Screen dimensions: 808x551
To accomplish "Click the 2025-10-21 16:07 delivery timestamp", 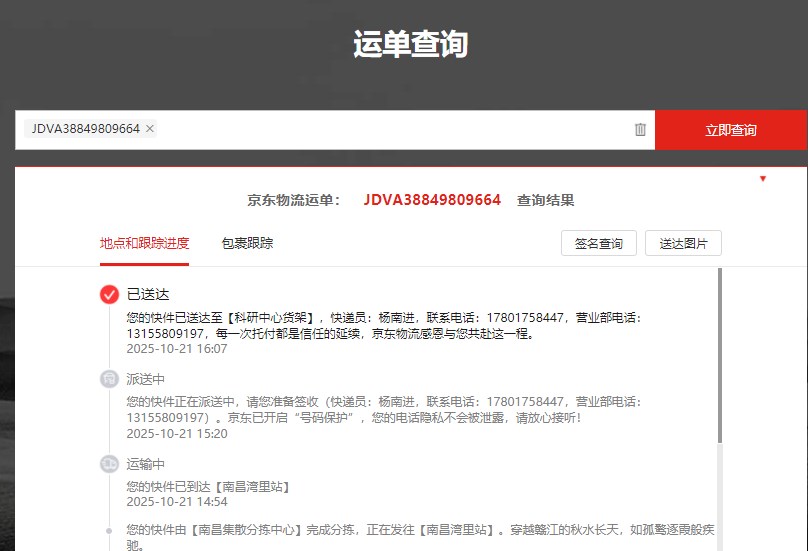I will click(177, 349).
